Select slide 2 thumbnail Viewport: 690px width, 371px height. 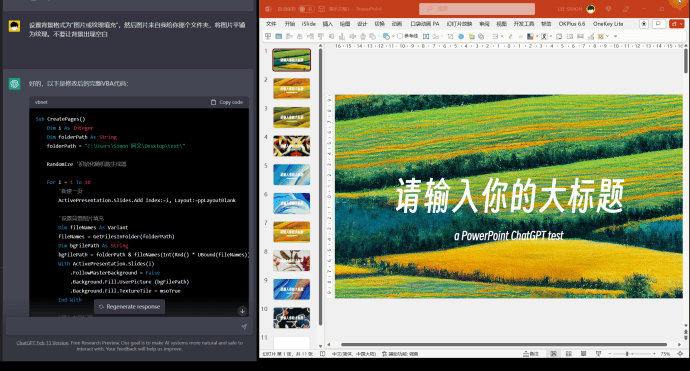coord(291,88)
